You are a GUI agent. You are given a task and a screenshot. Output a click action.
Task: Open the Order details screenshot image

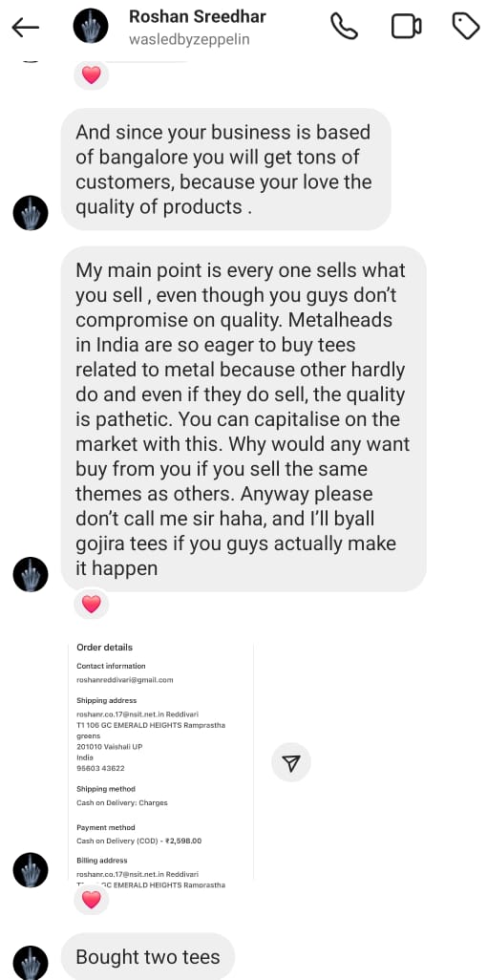160,762
